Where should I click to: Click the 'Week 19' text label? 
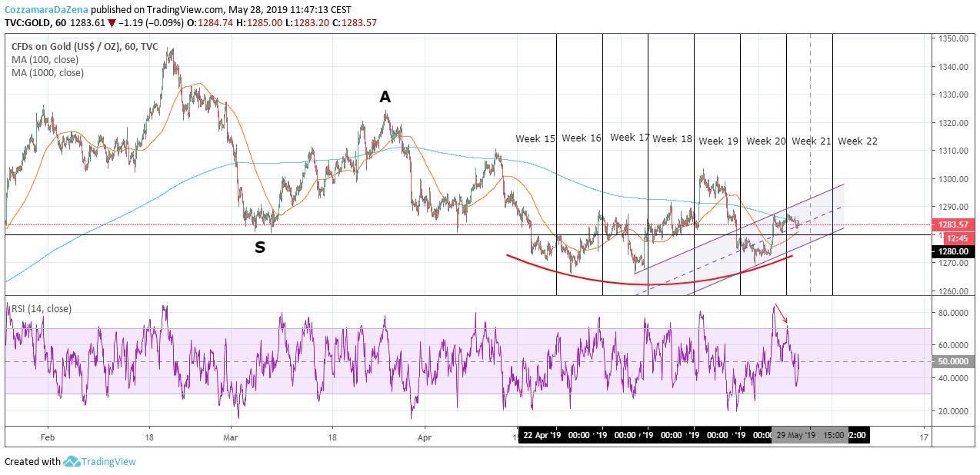(718, 141)
